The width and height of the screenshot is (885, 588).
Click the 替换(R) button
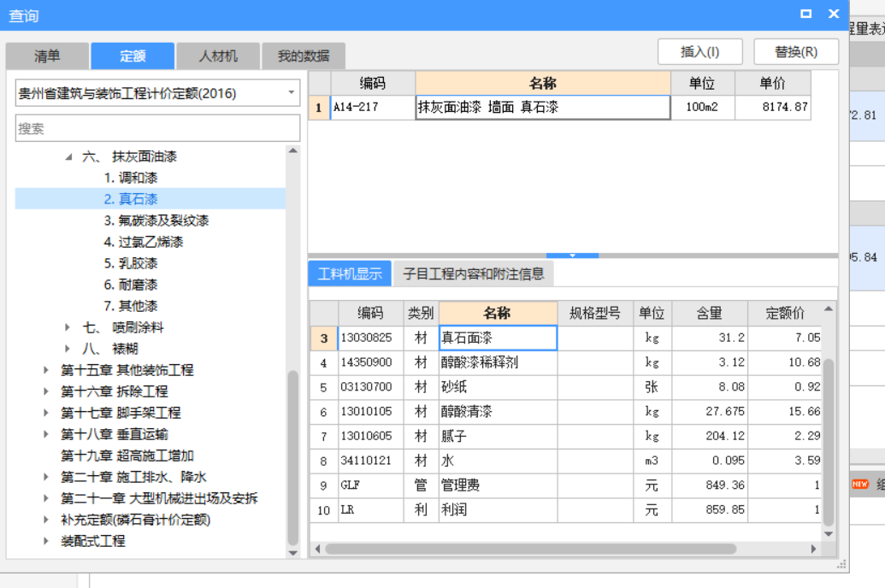(796, 52)
